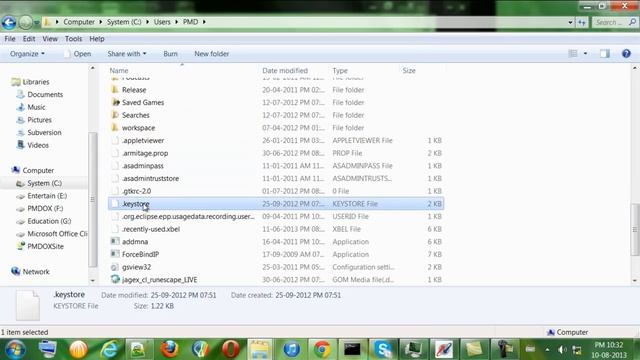
Task: Open Internet Explorer from the taskbar
Action: click(109, 349)
